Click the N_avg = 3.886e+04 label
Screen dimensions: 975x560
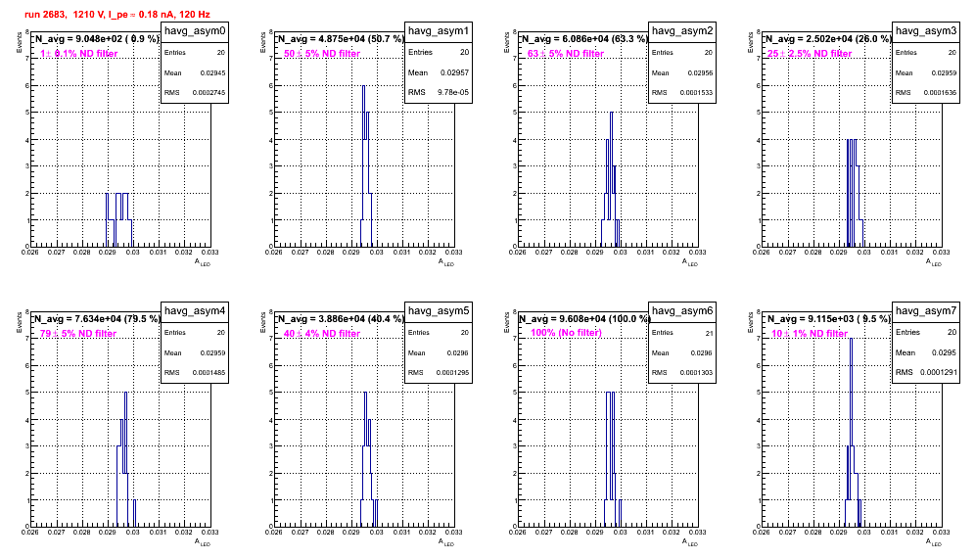click(341, 318)
